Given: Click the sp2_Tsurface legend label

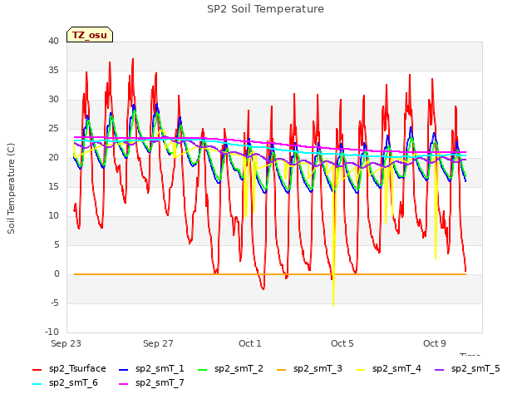Looking at the screenshot, I should coord(77,368).
